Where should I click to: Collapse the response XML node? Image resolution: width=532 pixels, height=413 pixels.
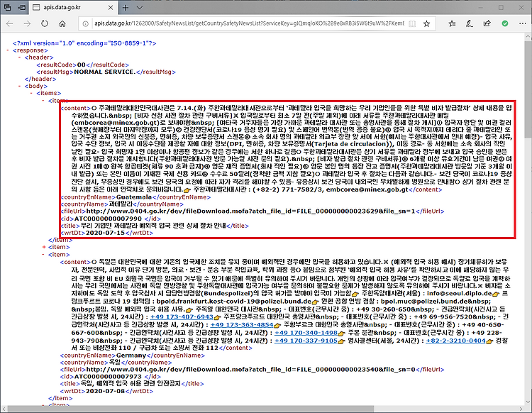tap(8, 50)
